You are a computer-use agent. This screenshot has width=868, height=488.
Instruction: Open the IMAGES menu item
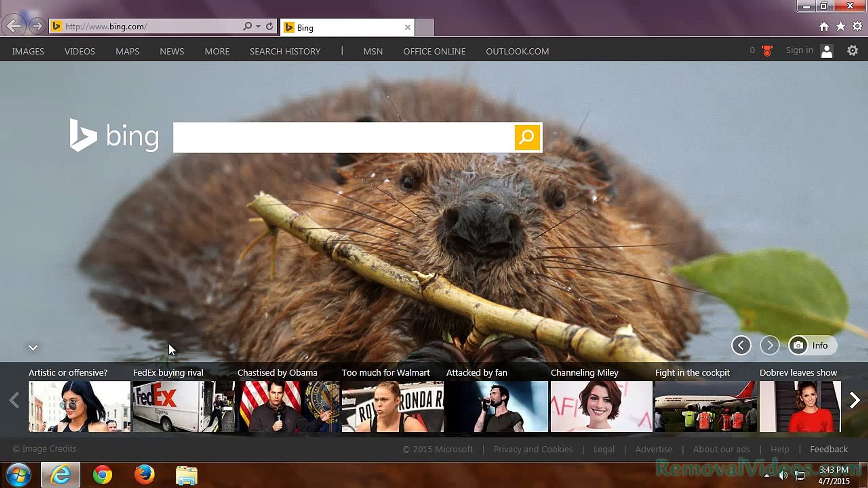(28, 52)
